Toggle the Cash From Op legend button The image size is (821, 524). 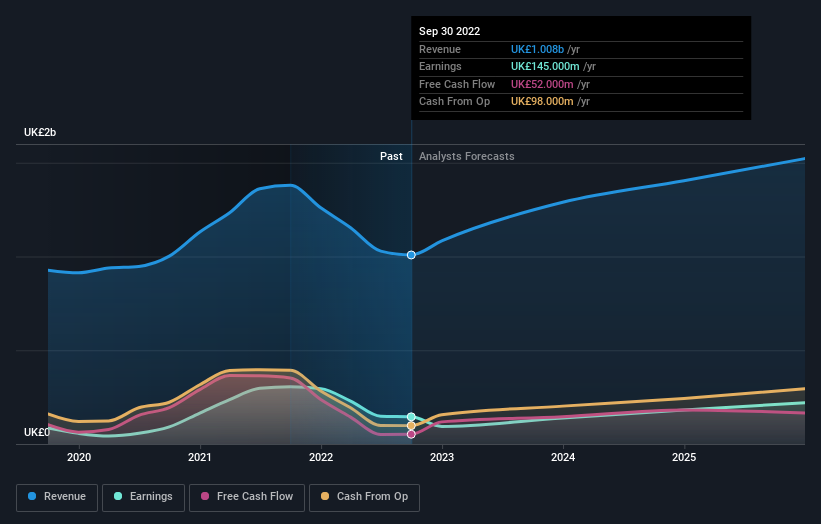(364, 497)
